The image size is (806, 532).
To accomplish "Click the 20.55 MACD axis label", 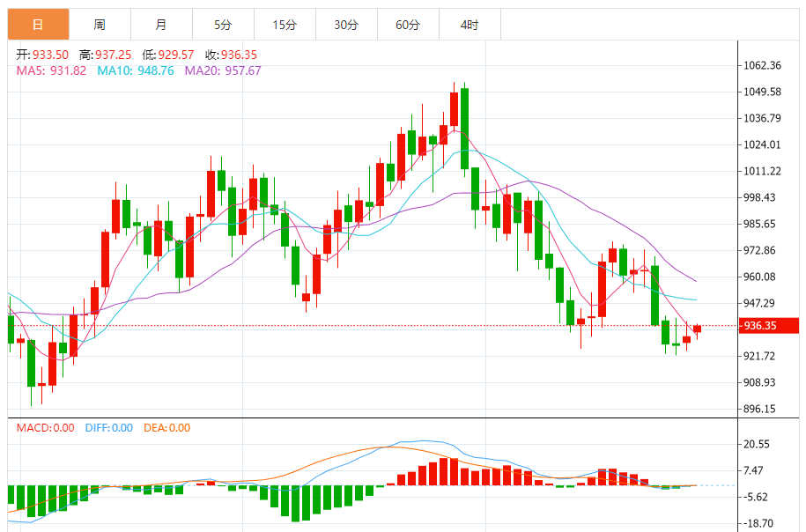I will (757, 444).
